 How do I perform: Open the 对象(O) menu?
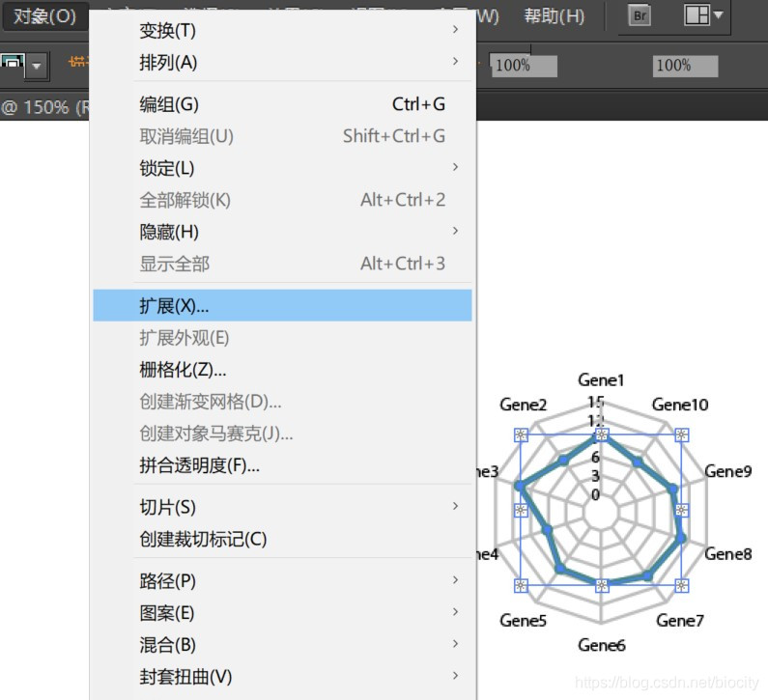pyautogui.click(x=44, y=16)
